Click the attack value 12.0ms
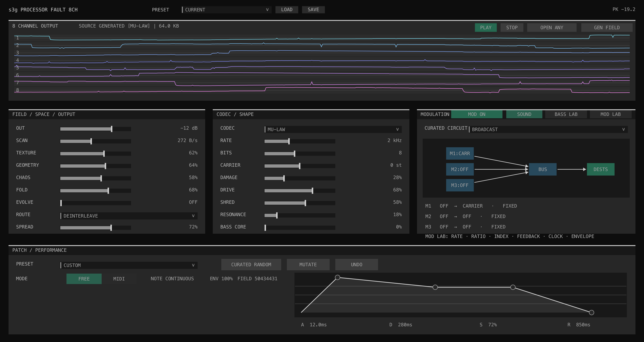 coord(318,325)
